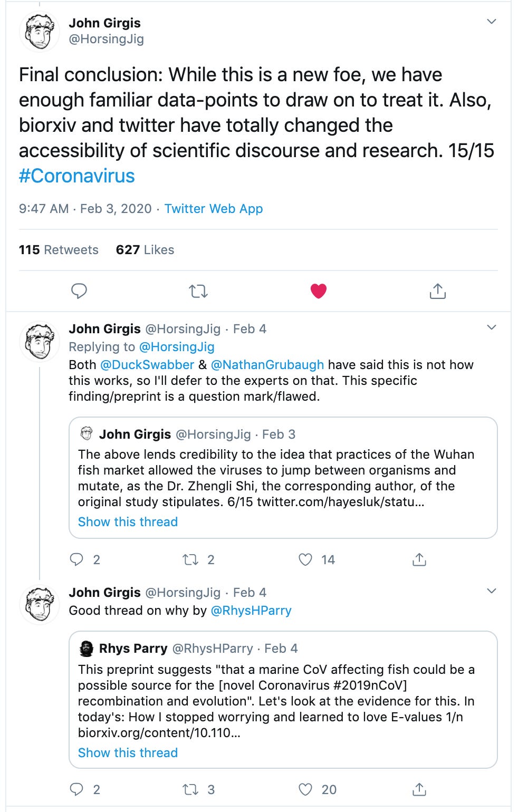Click the reply icon under the main tweet
Image resolution: width=518 pixels, height=812 pixels.
pyautogui.click(x=79, y=291)
